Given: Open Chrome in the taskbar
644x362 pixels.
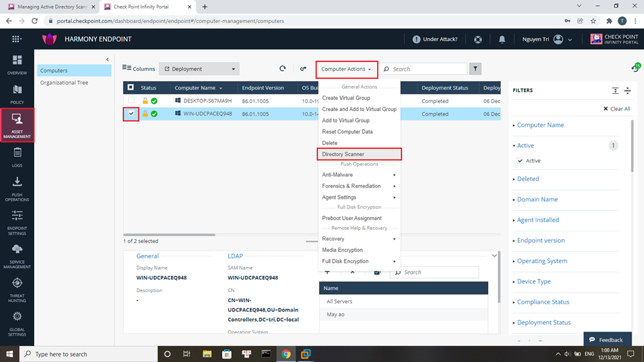Looking at the screenshot, I should click(286, 354).
